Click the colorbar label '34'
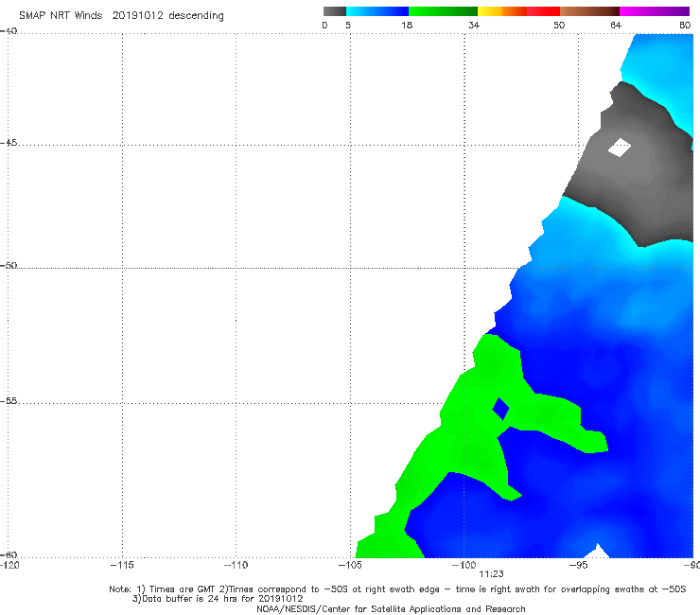700x615 pixels. click(474, 25)
